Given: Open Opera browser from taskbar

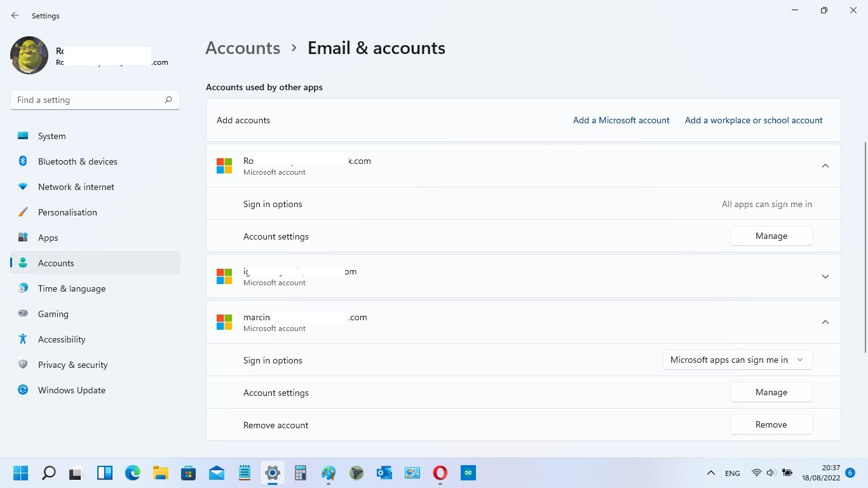Looking at the screenshot, I should [440, 473].
